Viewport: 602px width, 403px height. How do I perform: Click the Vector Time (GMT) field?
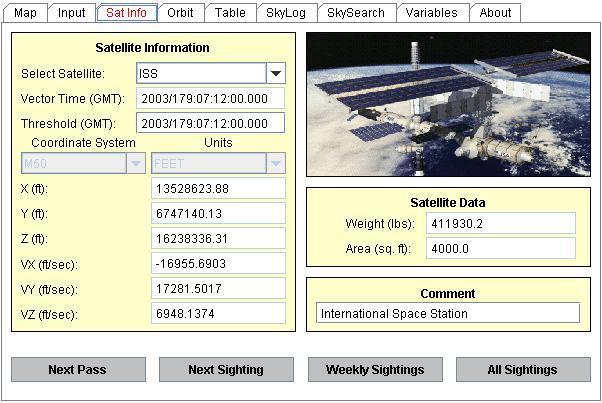click(x=210, y=99)
